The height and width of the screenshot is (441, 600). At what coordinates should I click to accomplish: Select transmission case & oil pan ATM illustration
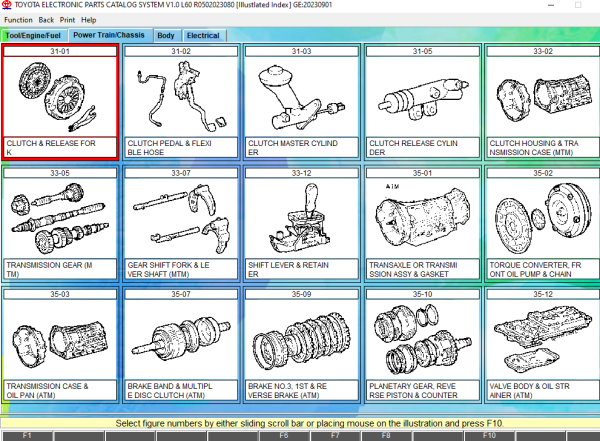(x=60, y=340)
